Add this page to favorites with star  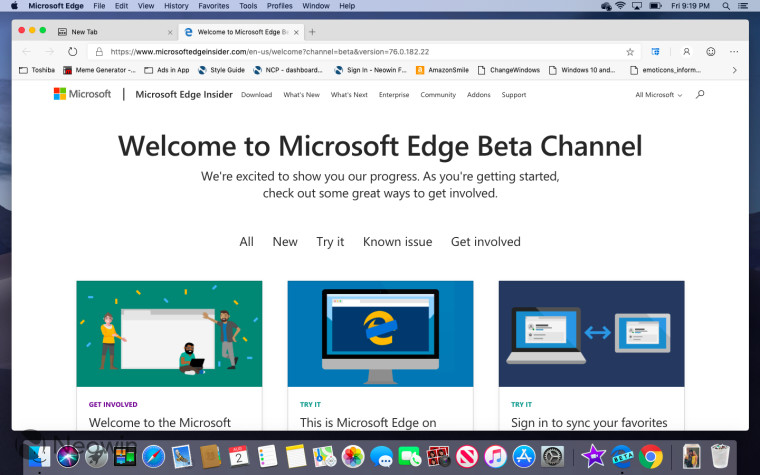630,52
